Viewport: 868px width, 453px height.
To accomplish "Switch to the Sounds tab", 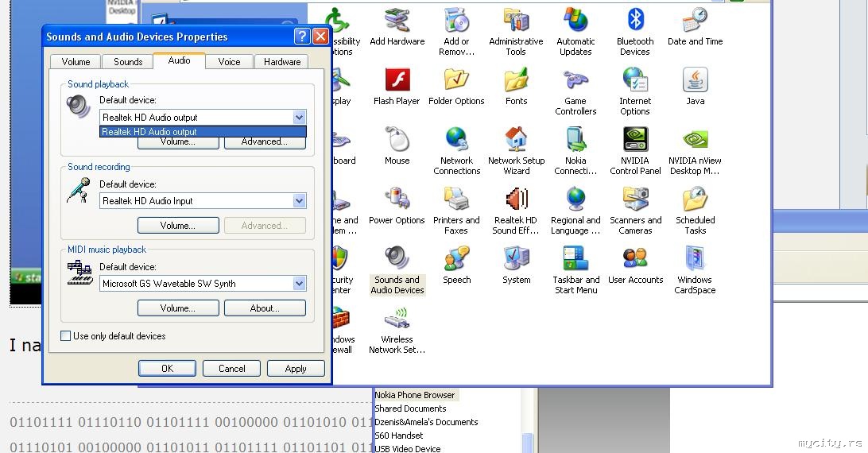I will click(128, 61).
